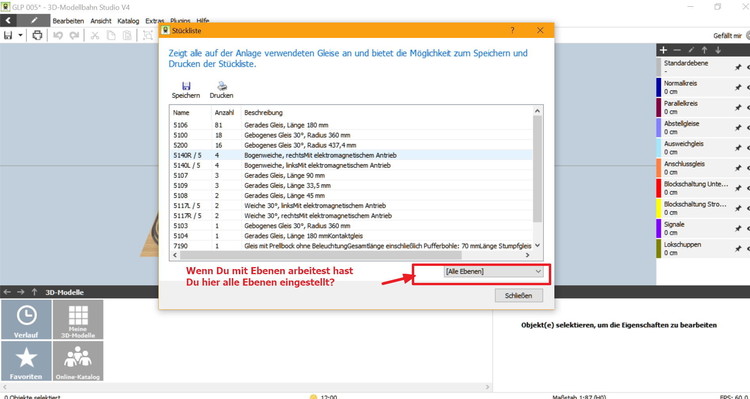Move layer down with the down arrow

(718, 50)
